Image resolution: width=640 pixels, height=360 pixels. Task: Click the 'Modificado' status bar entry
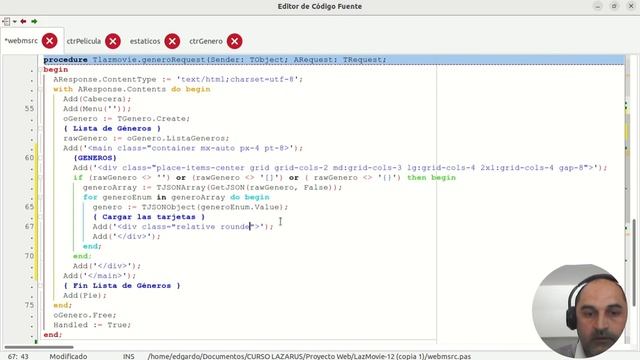68,356
